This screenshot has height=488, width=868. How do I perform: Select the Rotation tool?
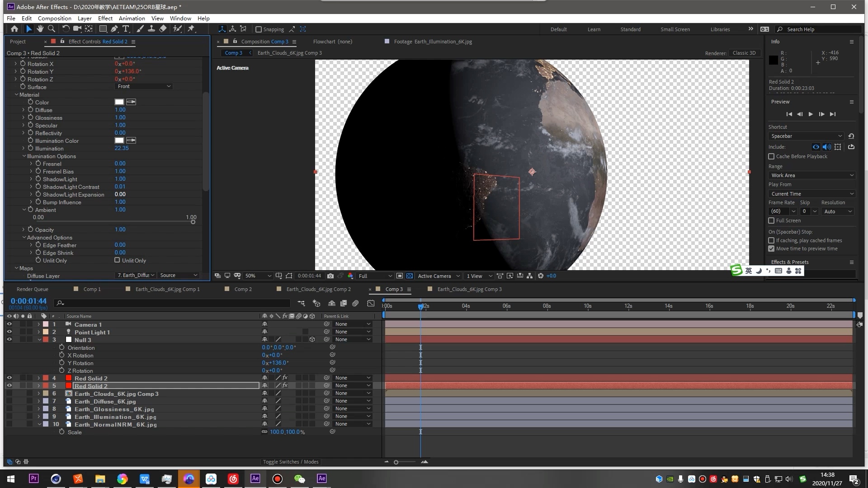click(66, 28)
